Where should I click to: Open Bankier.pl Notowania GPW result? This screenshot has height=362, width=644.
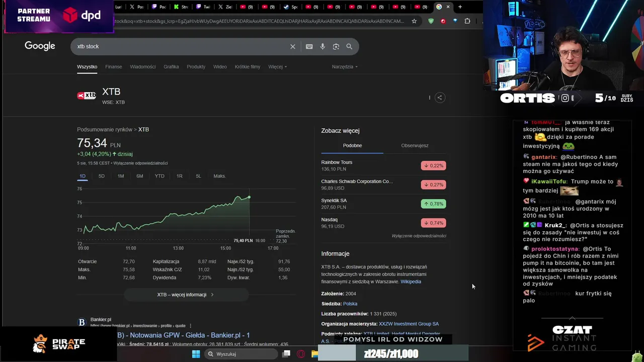click(183, 335)
